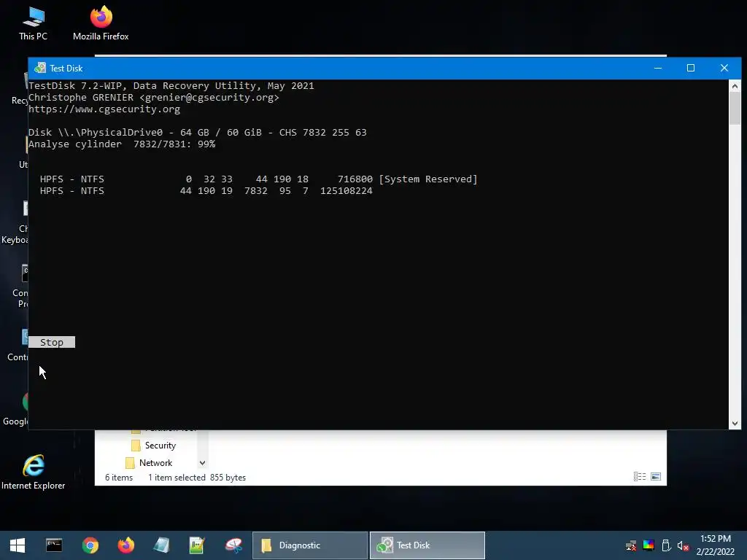This screenshot has height=560, width=747.
Task: Click the Test Disk title bar icon
Action: point(40,68)
